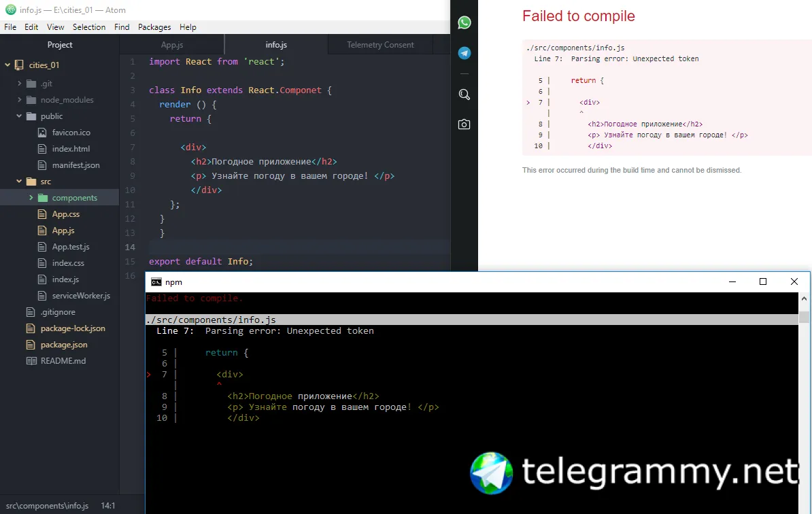Open the Packages menu
Viewport: 812px width, 514px height.
(x=154, y=27)
